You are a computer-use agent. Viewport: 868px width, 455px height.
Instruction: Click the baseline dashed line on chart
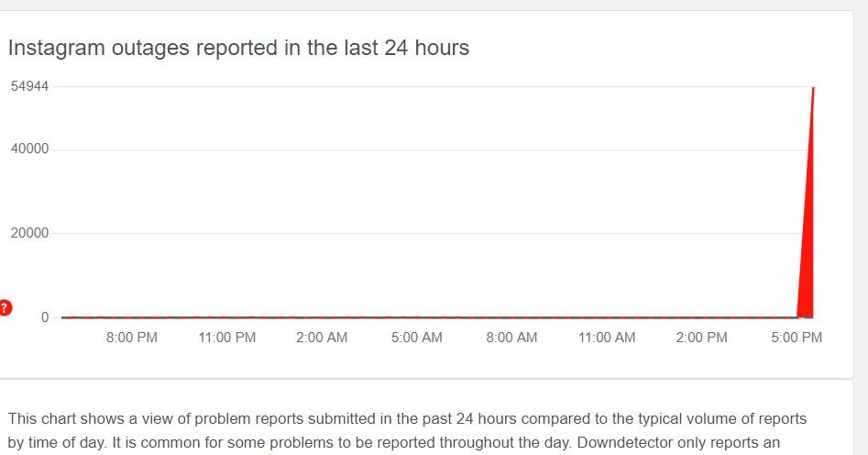429,317
